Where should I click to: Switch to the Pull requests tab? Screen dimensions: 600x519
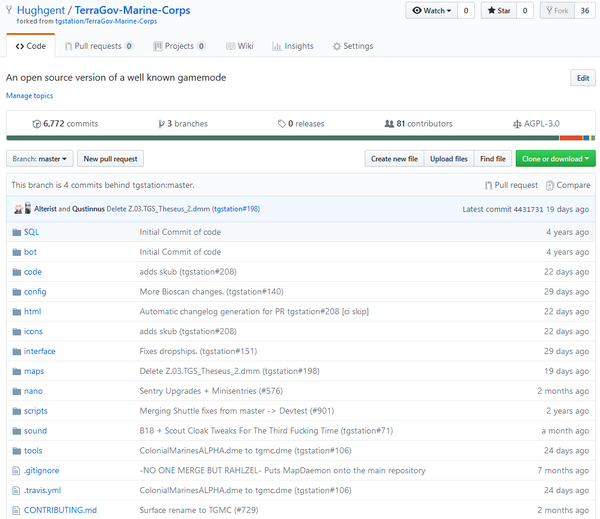[x=99, y=46]
